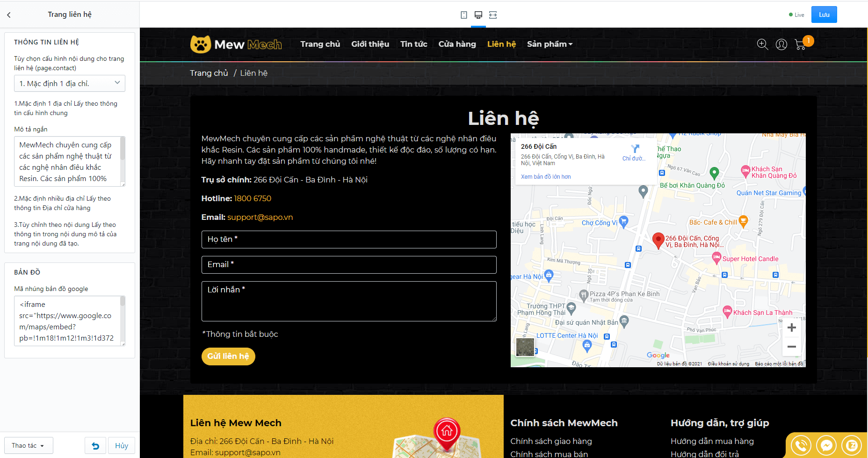868x458 pixels.
Task: Open Giới thiệu in the navigation
Action: coord(370,44)
